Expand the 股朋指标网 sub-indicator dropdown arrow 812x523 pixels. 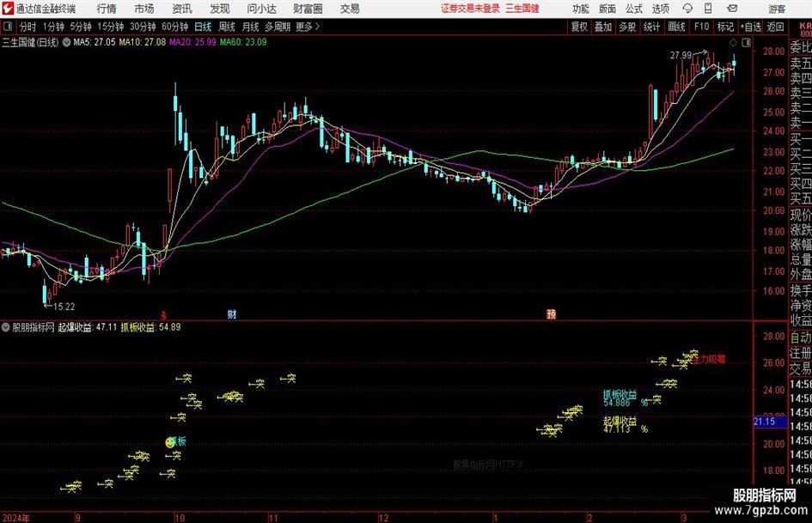pyautogui.click(x=6, y=327)
